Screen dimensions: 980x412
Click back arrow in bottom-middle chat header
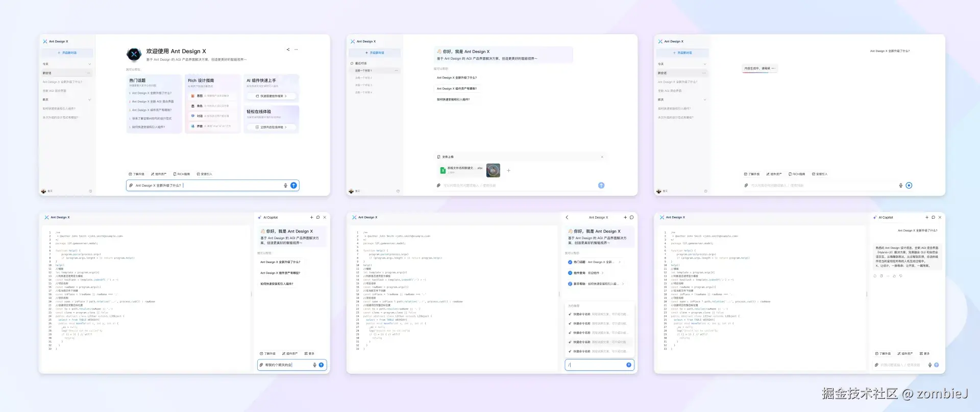click(x=567, y=217)
